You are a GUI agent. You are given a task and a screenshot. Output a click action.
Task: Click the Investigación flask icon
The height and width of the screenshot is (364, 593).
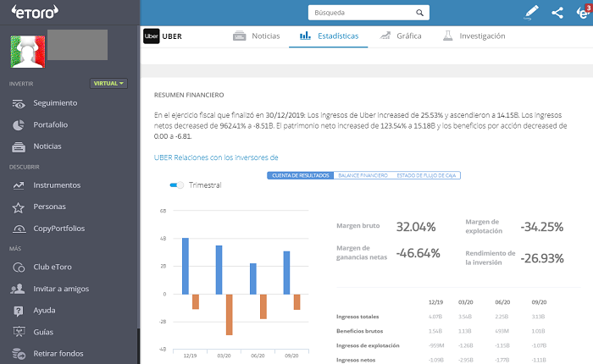[448, 36]
